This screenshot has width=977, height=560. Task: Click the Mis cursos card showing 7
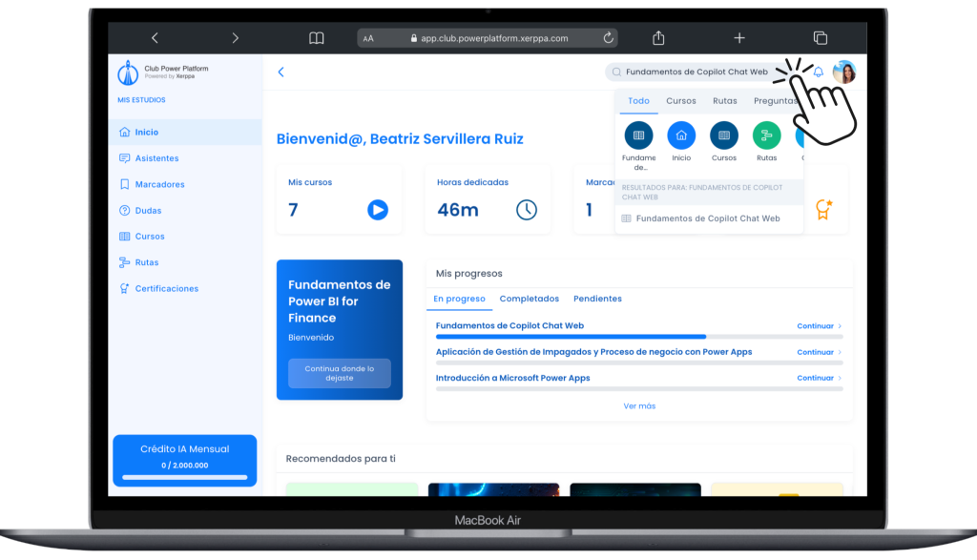click(339, 200)
